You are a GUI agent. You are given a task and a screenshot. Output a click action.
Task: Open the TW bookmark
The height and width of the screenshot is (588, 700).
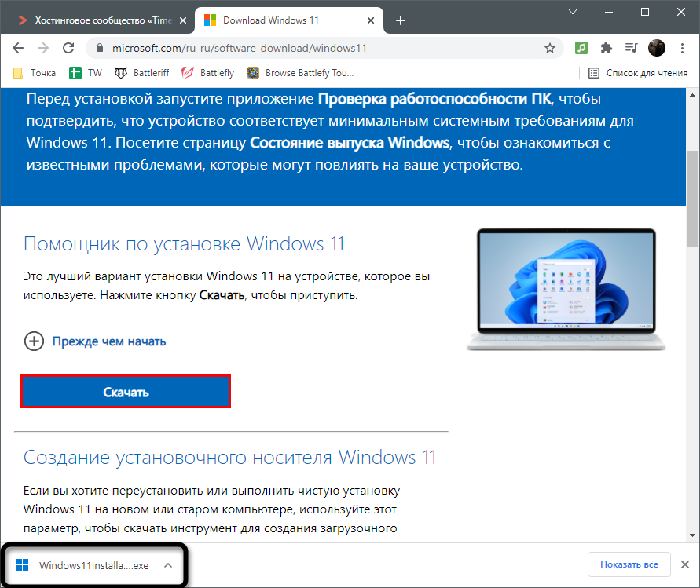click(x=86, y=72)
